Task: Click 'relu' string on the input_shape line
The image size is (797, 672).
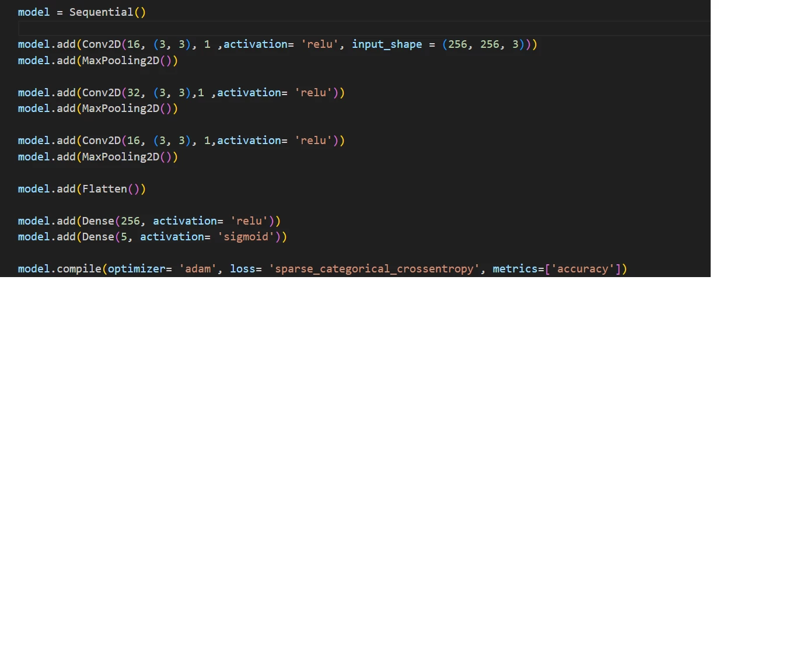Action: [x=320, y=44]
